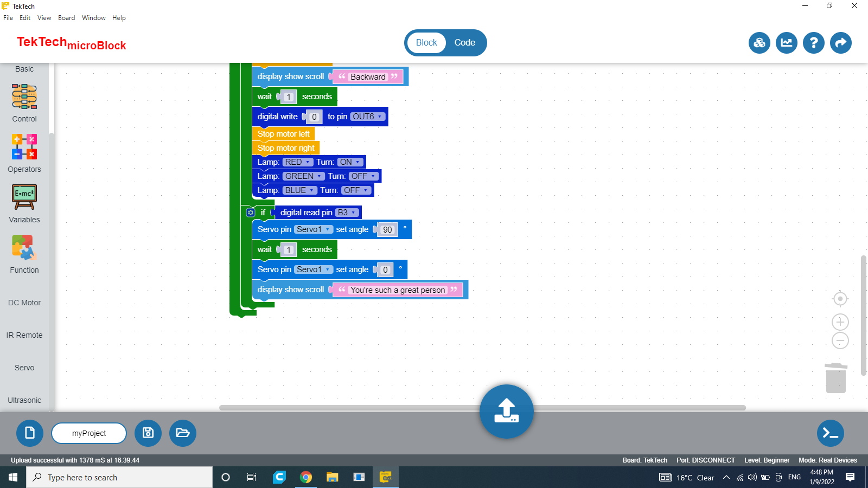Click the horizontal workspace scrollbar
This screenshot has height=488, width=868.
(x=482, y=408)
